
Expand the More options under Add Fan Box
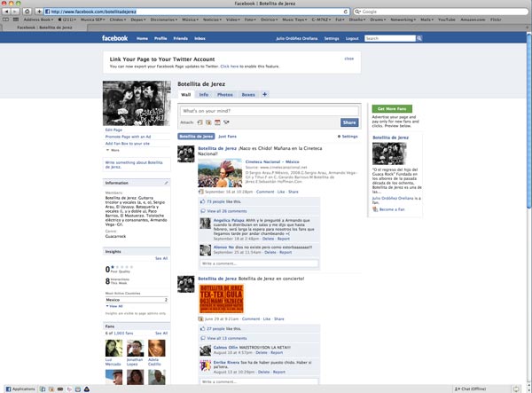[113, 150]
